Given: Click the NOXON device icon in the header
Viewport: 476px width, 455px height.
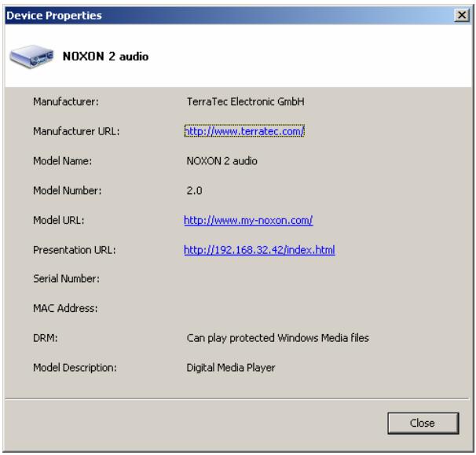Looking at the screenshot, I should click(31, 57).
